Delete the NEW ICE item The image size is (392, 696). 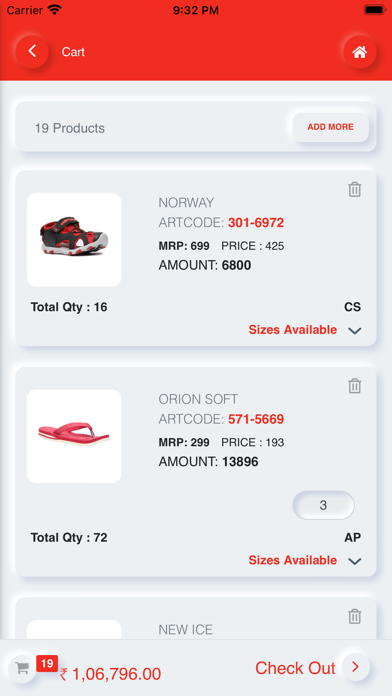pos(354,617)
